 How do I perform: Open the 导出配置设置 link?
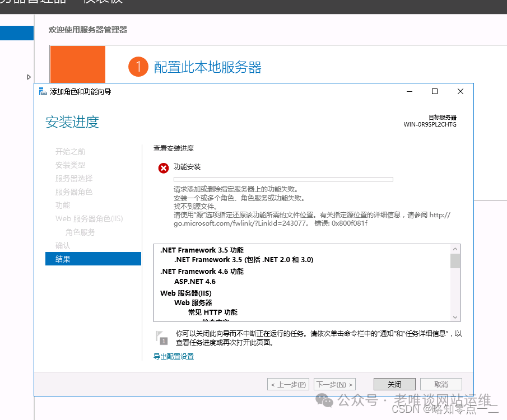pyautogui.click(x=174, y=357)
